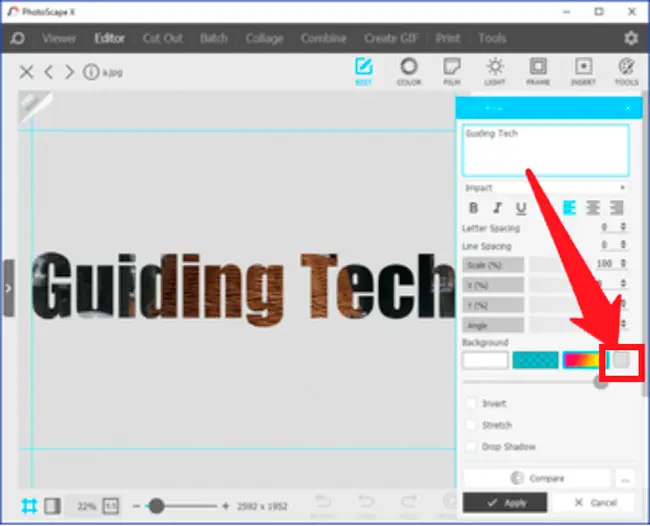Screen dimensions: 650x526
Task: Toggle italic text formatting
Action: [x=497, y=208]
